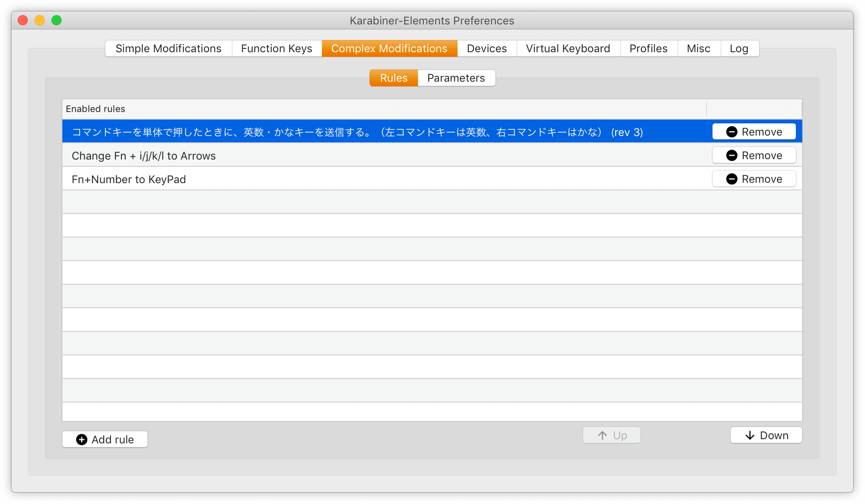
Task: Close the Karabiner-Elements Preferences window
Action: click(x=23, y=20)
